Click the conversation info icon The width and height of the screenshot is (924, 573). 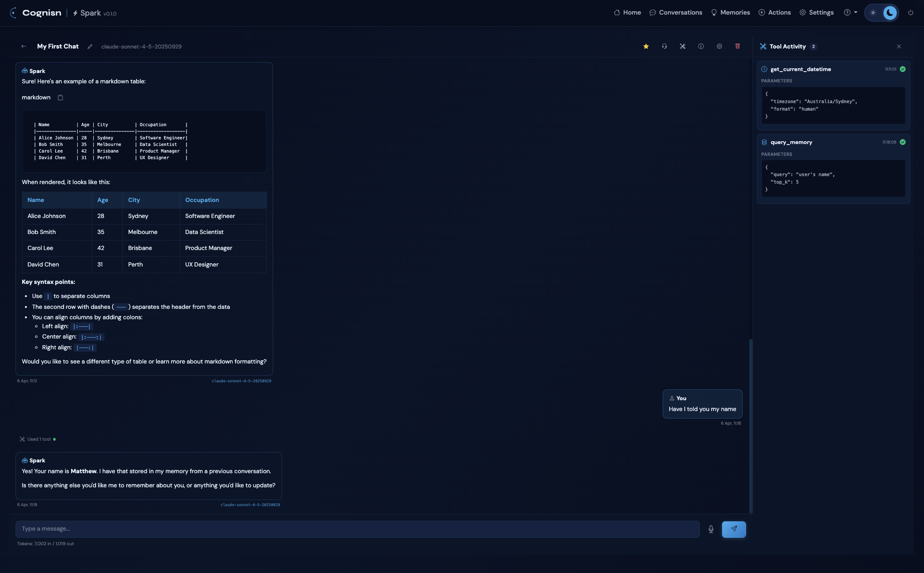[701, 46]
